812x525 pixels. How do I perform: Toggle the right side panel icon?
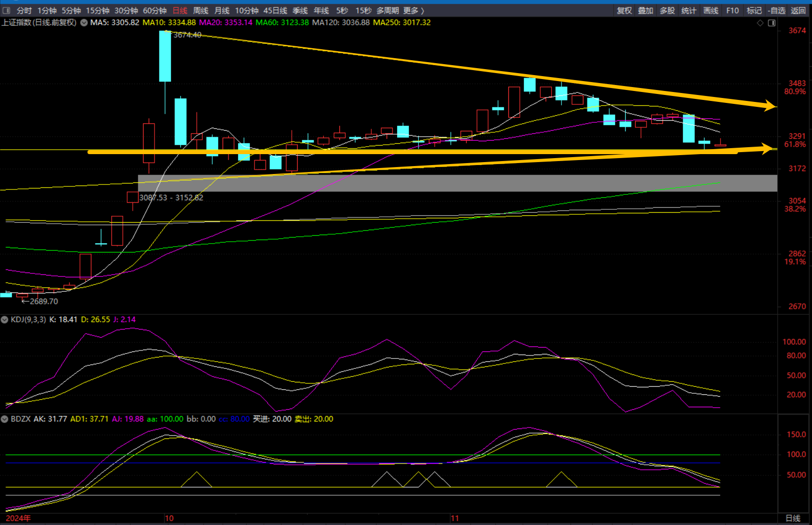click(772, 23)
